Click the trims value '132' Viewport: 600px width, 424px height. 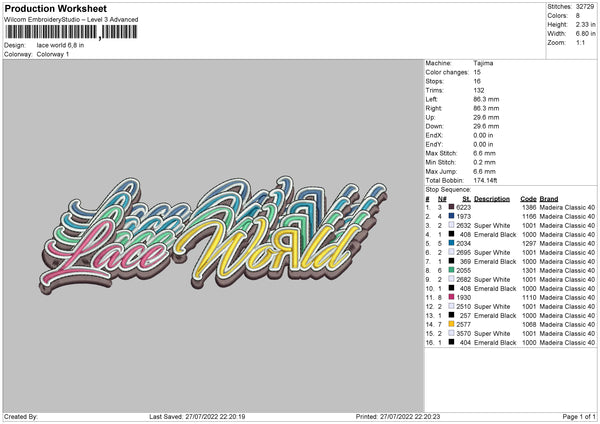click(479, 90)
